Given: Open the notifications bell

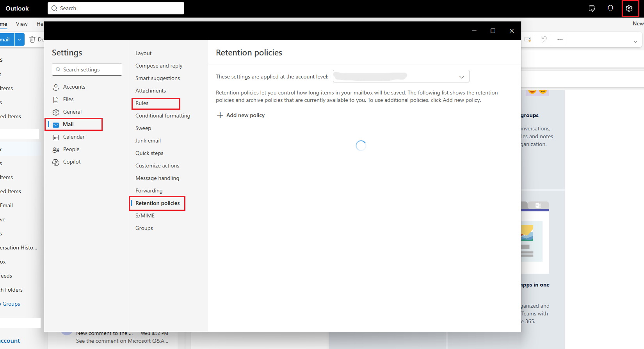Looking at the screenshot, I should click(610, 8).
